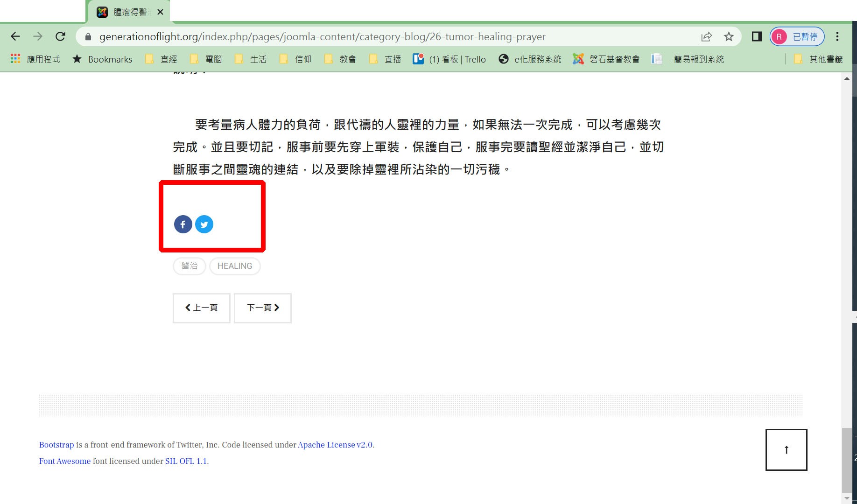Screen dimensions: 857x504
Task: Open the e化服務系統 bookmark
Action: [530, 59]
